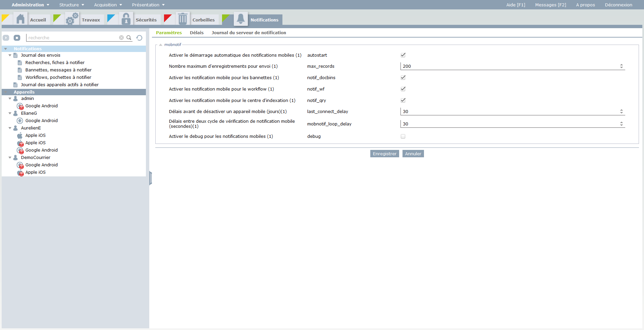Disable the autostart checkbox
The width and height of the screenshot is (644, 330).
403,55
